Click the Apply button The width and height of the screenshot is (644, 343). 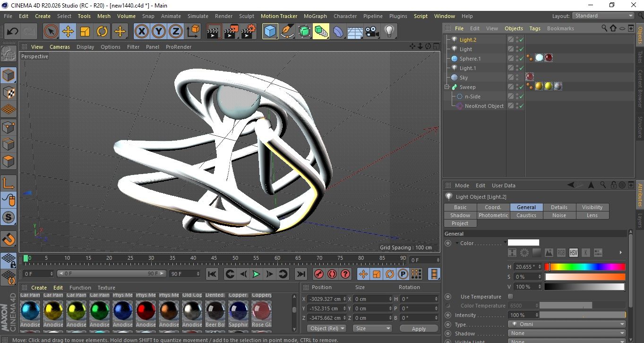click(419, 328)
